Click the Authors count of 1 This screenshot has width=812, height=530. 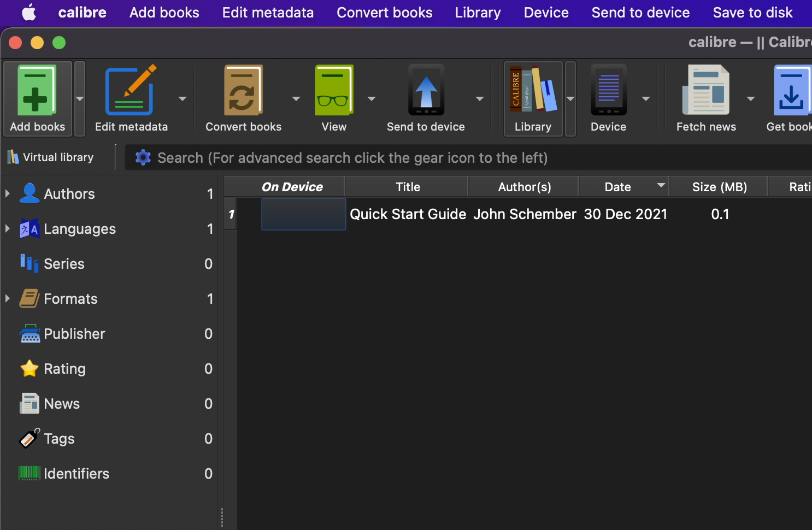210,194
